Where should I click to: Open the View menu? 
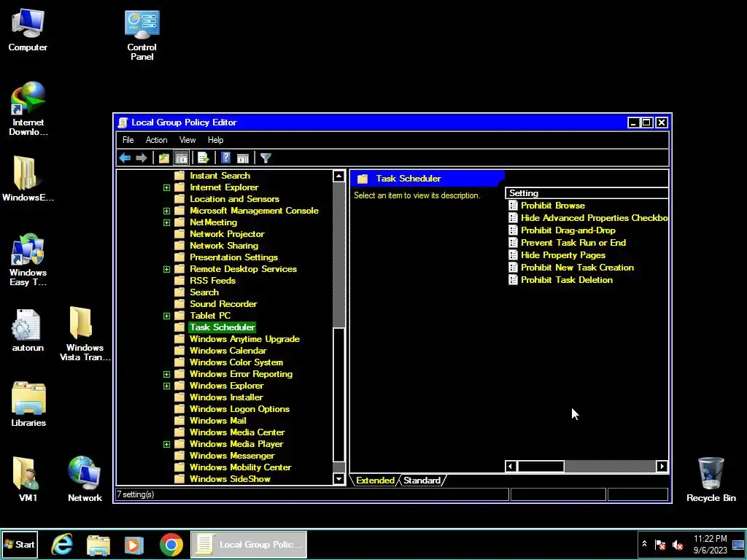pos(187,140)
